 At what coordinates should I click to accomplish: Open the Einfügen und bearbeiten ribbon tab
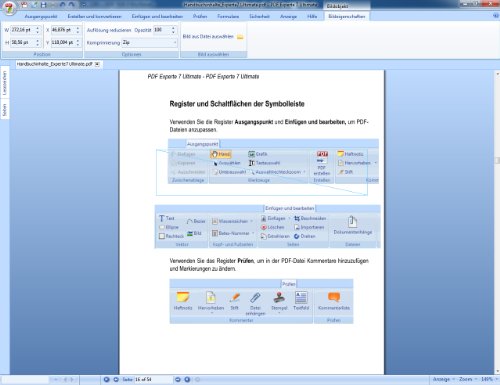tap(157, 16)
